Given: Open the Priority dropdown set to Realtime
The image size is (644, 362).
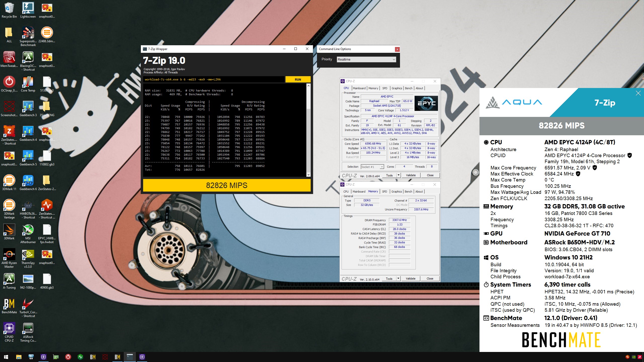Looking at the screenshot, I should (x=367, y=59).
